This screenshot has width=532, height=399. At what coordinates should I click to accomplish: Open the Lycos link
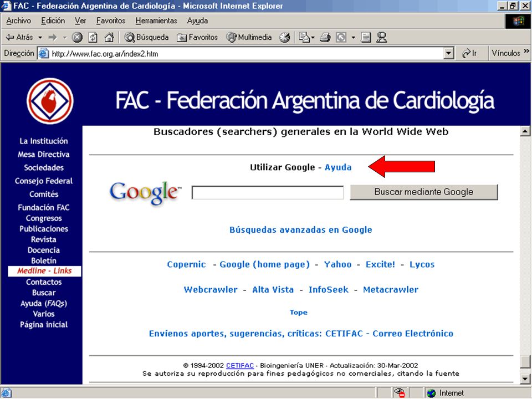422,264
